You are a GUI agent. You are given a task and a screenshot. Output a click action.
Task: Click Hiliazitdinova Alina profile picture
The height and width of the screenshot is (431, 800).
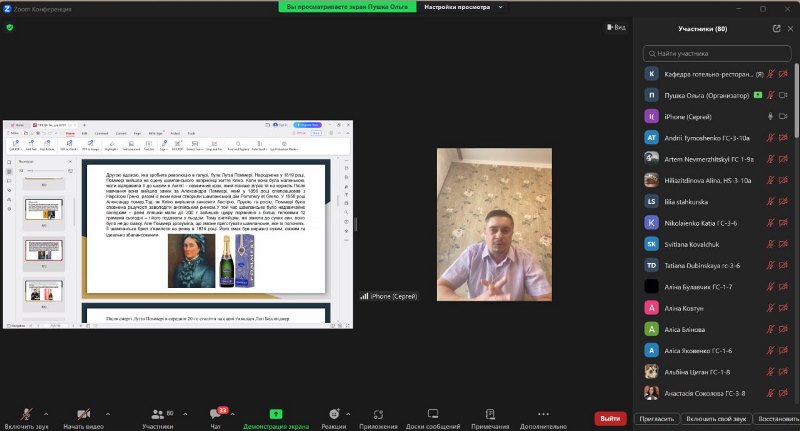[651, 180]
